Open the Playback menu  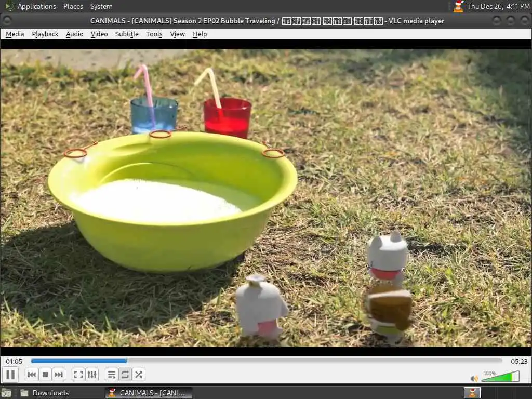click(x=45, y=34)
